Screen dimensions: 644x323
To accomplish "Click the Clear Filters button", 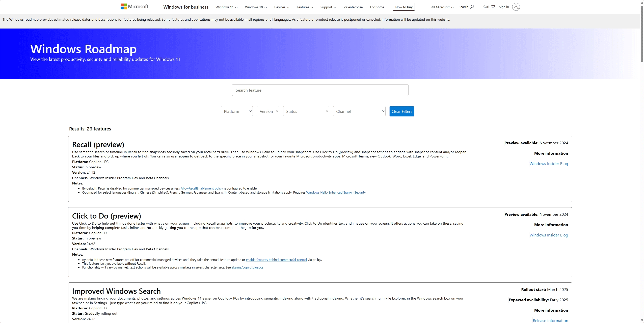I will (x=402, y=111).
